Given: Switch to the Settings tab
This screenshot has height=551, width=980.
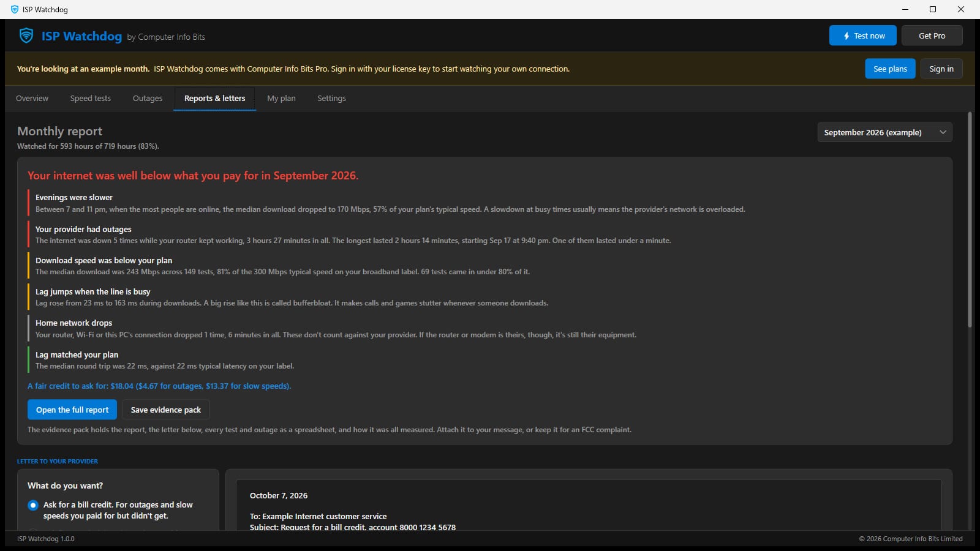Looking at the screenshot, I should (x=331, y=98).
